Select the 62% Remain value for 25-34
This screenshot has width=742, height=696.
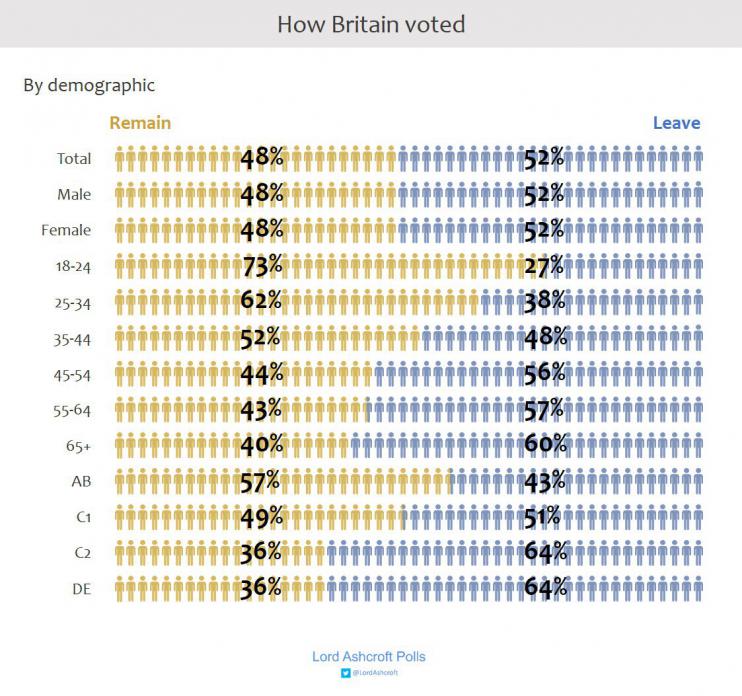click(262, 301)
